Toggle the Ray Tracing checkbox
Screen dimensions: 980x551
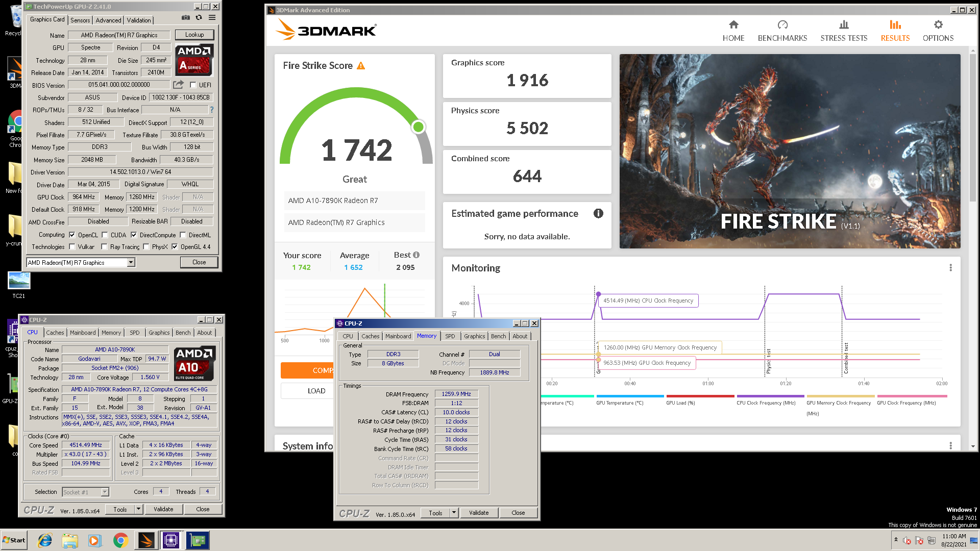click(104, 247)
